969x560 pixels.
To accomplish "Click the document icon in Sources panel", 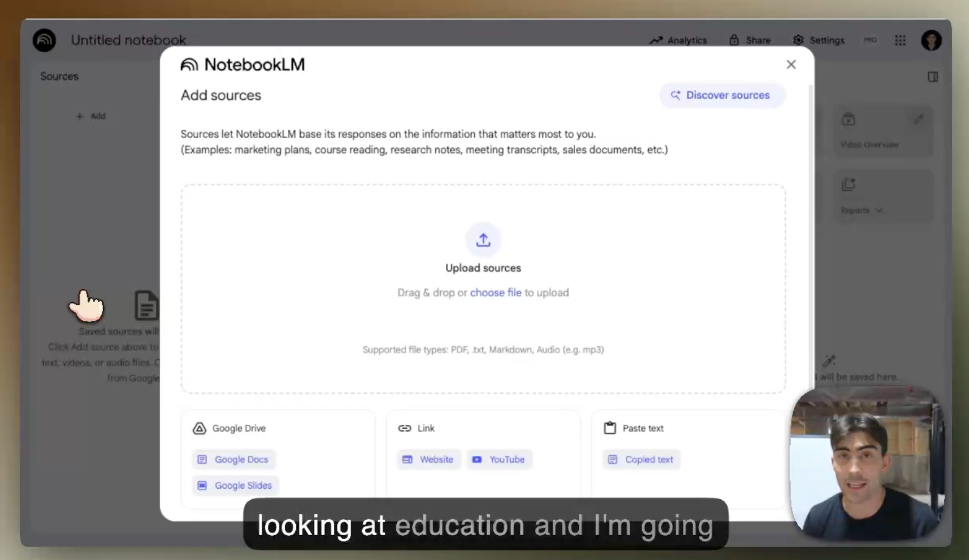I will (x=146, y=305).
